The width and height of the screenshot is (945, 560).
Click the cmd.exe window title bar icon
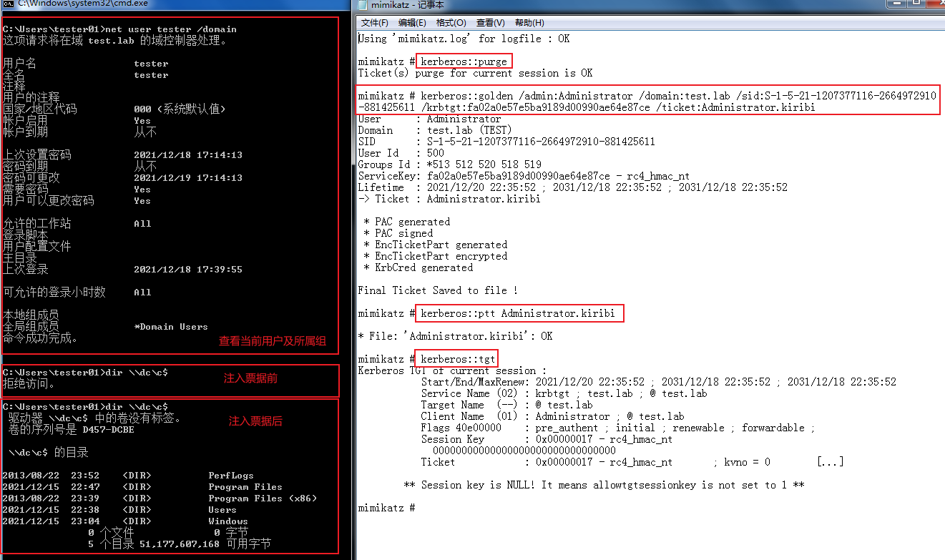(7, 4)
